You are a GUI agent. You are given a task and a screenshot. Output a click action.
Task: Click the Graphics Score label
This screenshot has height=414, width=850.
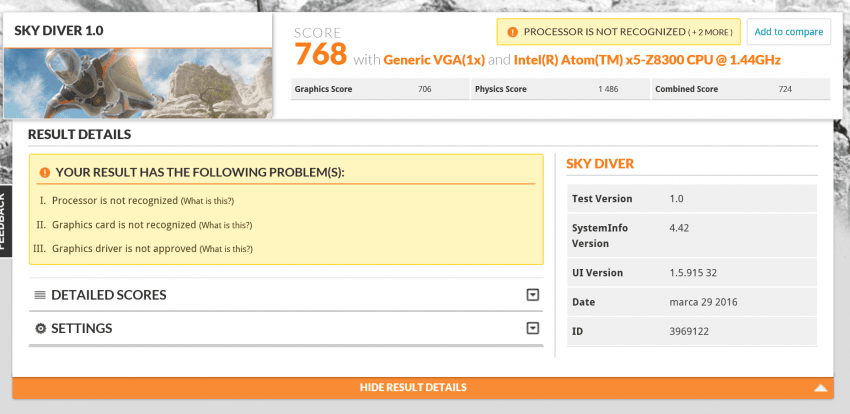click(323, 89)
